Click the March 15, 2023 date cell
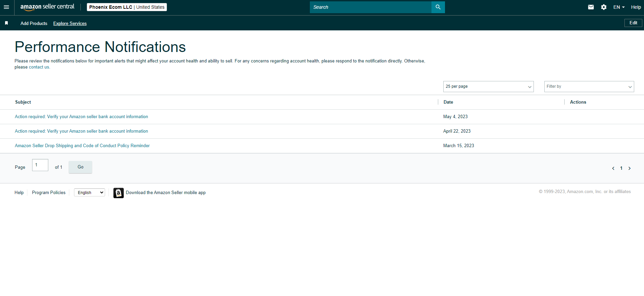This screenshot has height=296, width=644. pyautogui.click(x=459, y=146)
